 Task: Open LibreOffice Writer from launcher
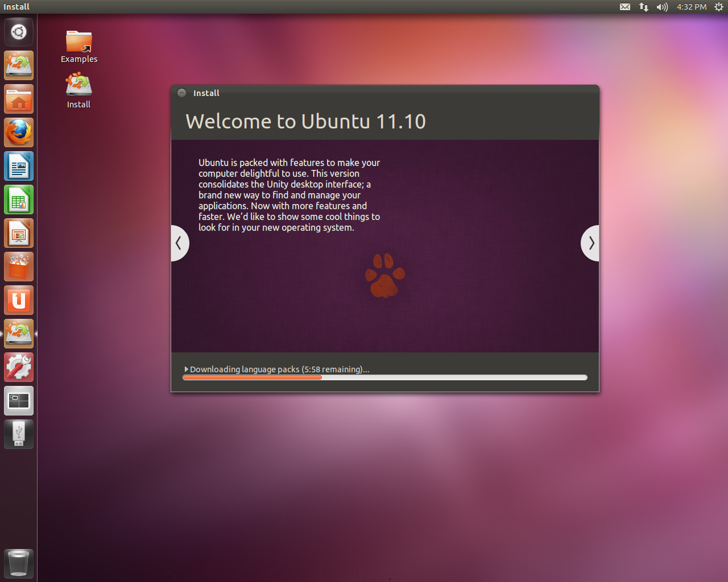coord(19,166)
